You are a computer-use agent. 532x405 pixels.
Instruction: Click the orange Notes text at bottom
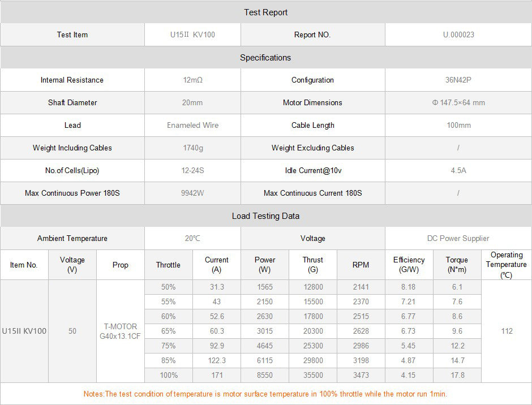[x=265, y=394]
